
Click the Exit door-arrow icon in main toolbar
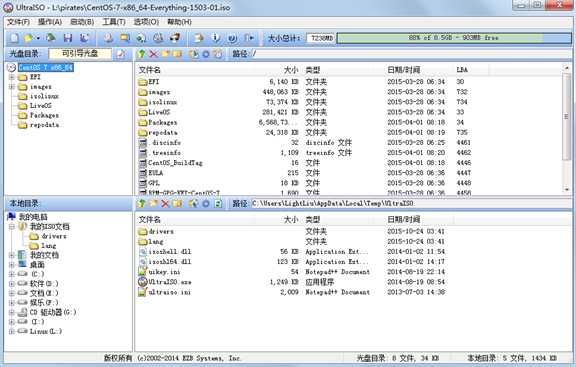point(249,38)
